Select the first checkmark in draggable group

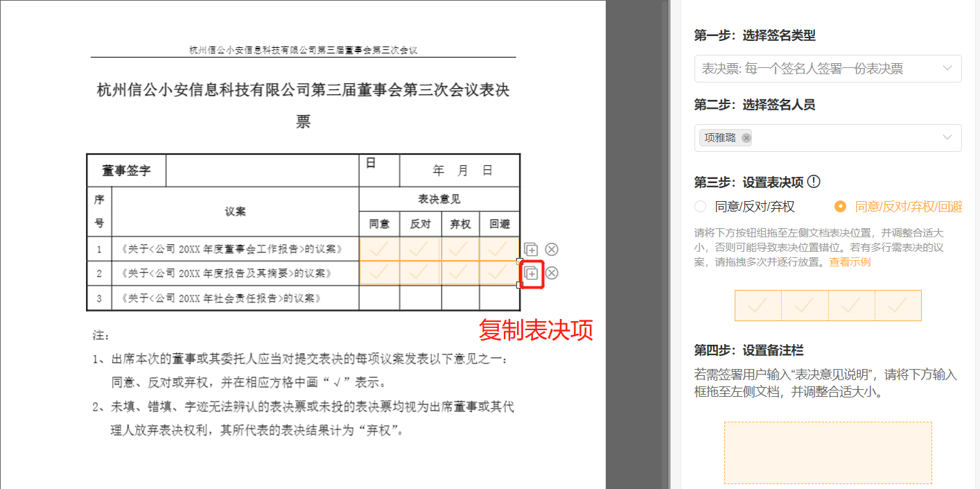(x=758, y=305)
